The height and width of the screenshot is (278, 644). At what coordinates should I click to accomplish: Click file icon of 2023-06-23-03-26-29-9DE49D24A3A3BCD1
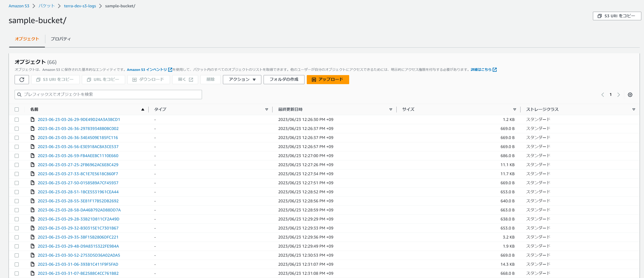33,119
